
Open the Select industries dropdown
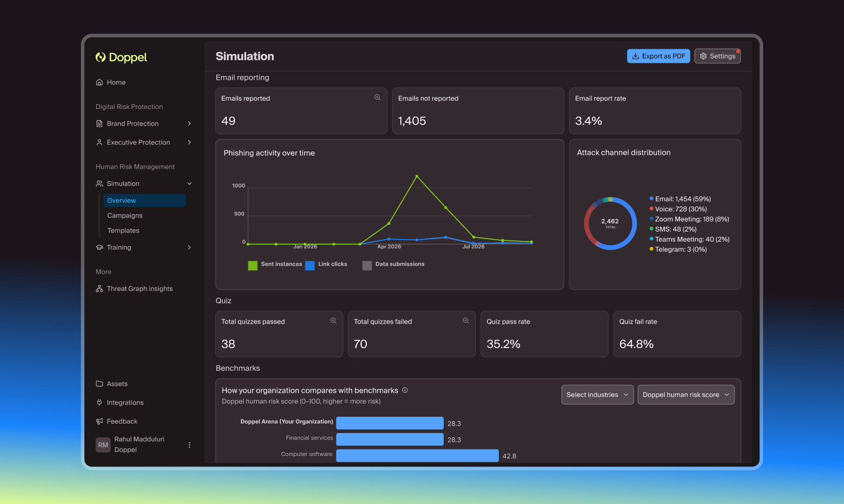tap(597, 394)
